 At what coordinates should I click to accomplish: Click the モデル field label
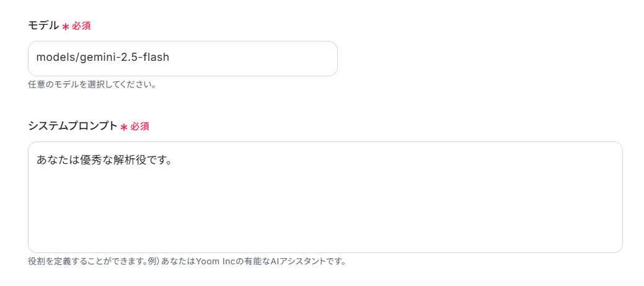coord(43,25)
